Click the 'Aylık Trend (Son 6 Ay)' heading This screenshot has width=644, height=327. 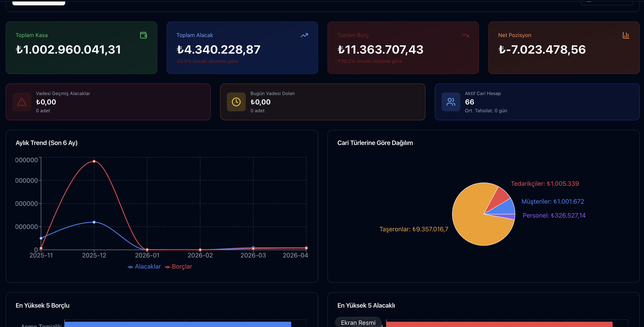point(46,143)
